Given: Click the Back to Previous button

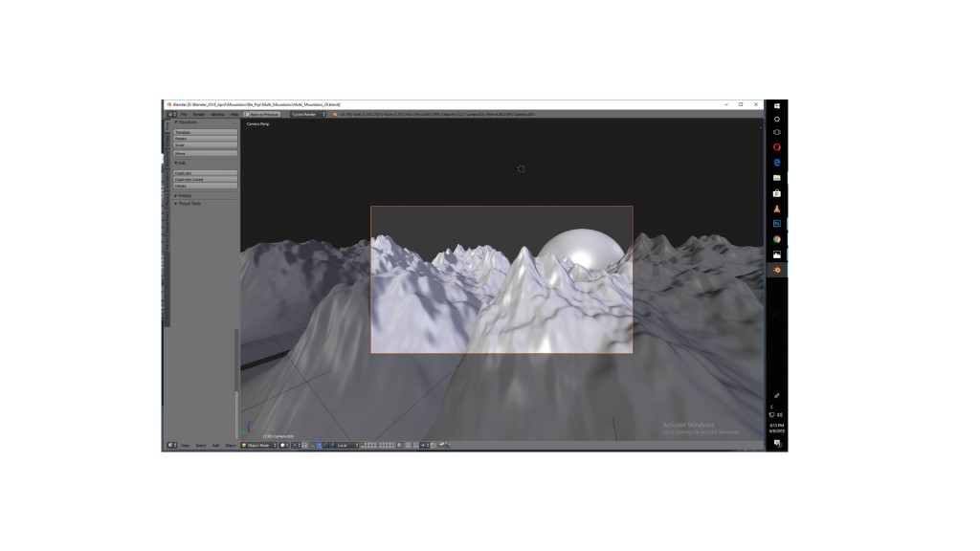Looking at the screenshot, I should pos(260,113).
